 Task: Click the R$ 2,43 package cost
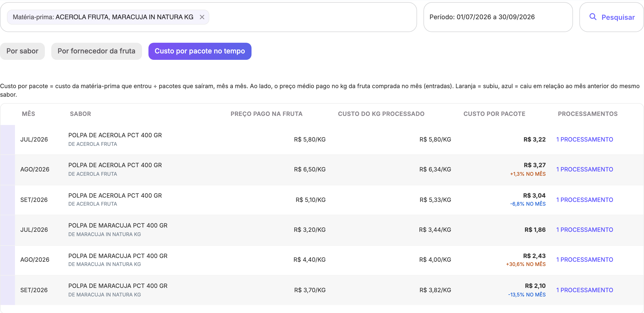click(534, 256)
